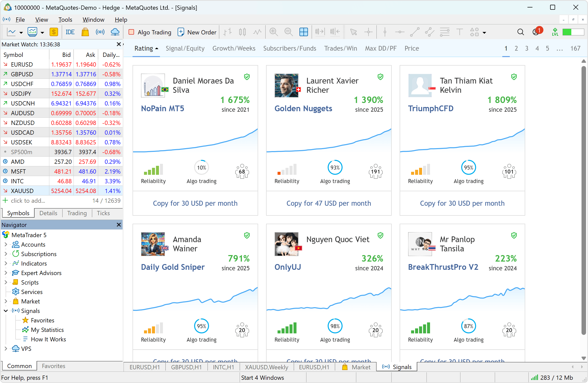Open the VPS cloud toolbar icon
This screenshot has width=588, height=383.
click(x=115, y=32)
